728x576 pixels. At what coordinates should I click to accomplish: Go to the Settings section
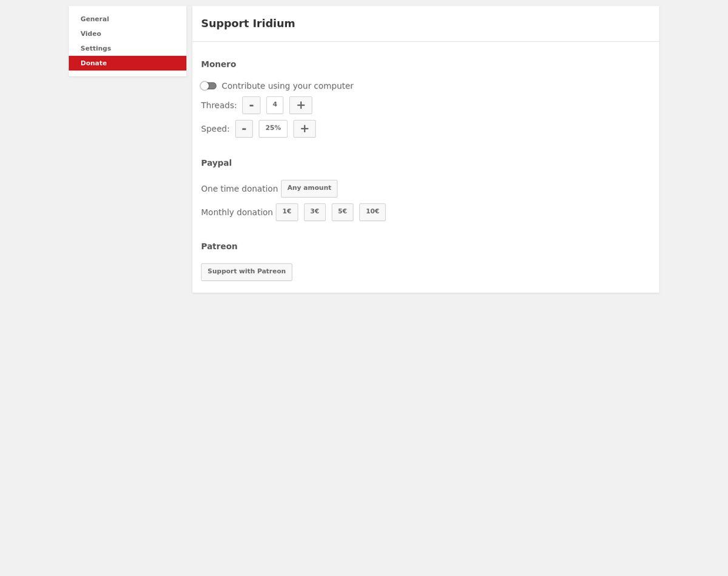point(127,48)
